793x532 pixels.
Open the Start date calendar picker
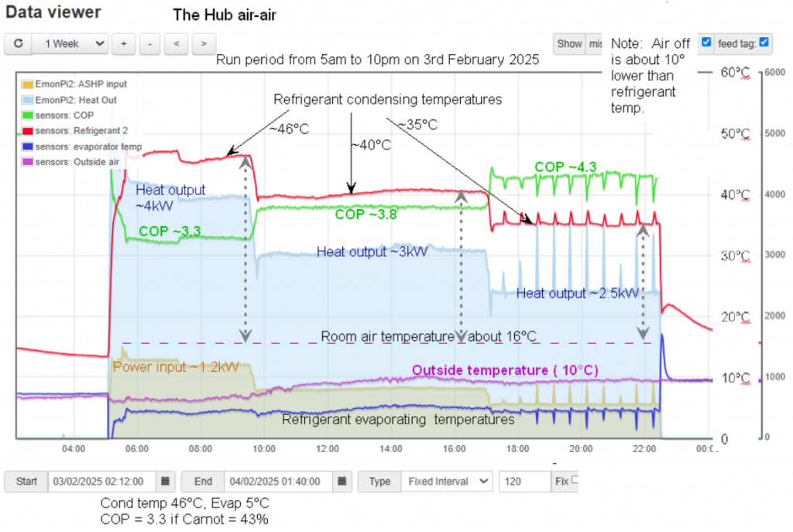click(x=165, y=481)
